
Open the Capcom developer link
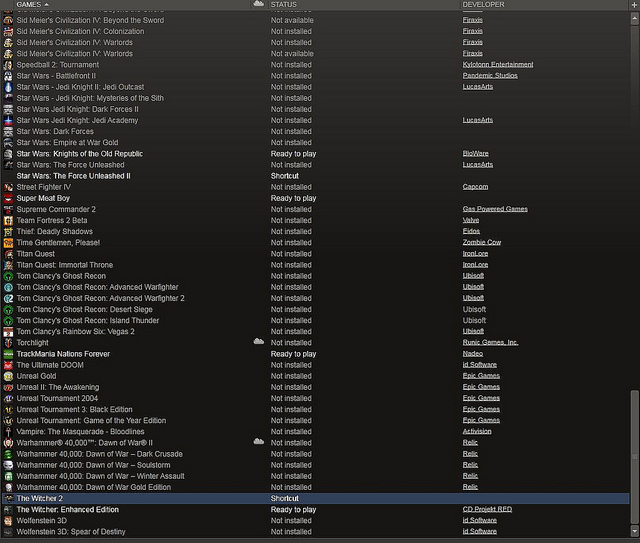tap(475, 187)
